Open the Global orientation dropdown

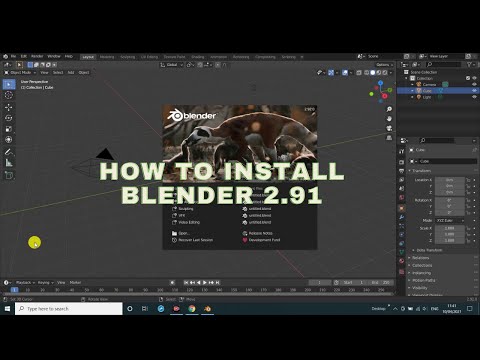coord(172,65)
